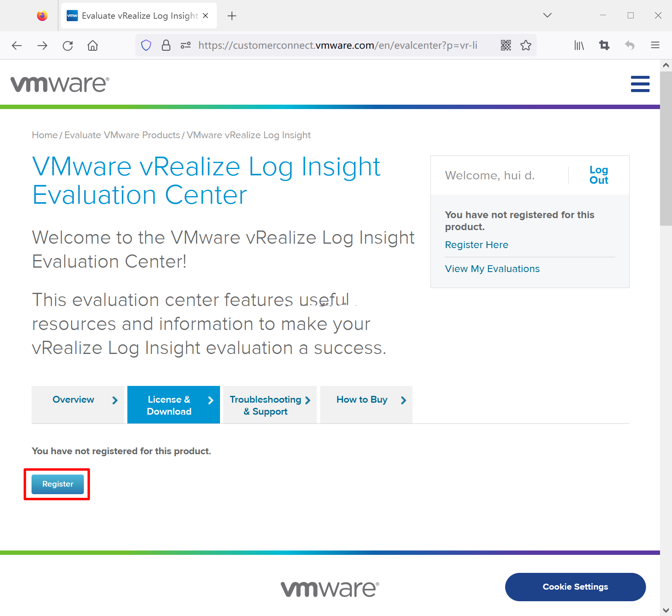Click the Cookie Settings button
Screen dimensions: 672x616
click(x=575, y=587)
